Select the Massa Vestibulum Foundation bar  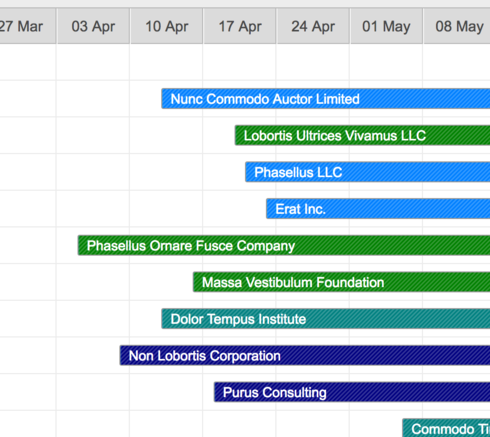point(341,282)
